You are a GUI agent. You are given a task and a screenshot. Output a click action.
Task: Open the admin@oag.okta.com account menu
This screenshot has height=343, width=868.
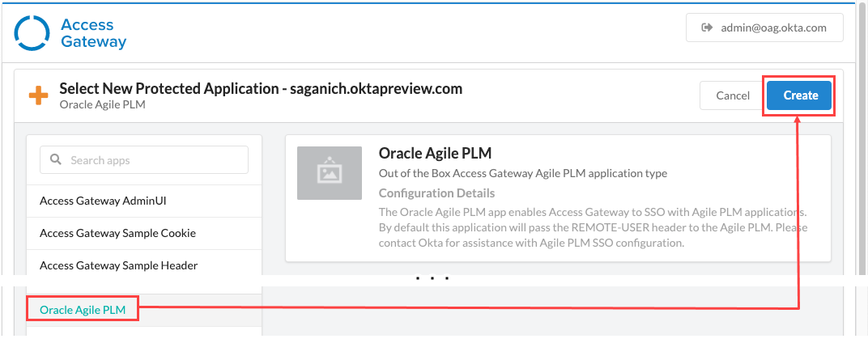tap(764, 28)
